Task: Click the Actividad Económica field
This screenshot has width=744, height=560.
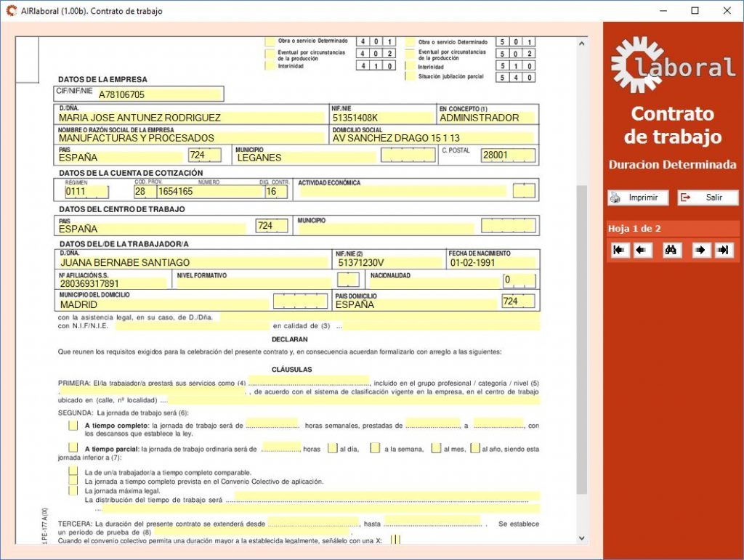Action: click(x=403, y=192)
